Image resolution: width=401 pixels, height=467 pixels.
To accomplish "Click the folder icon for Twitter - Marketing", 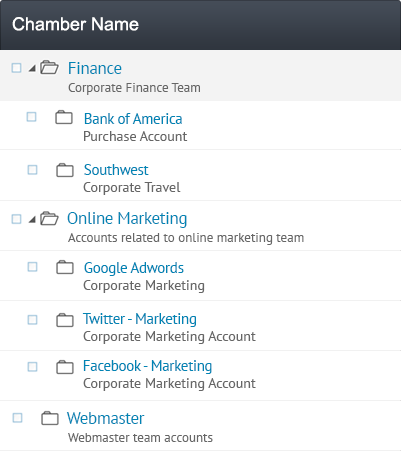I will [x=65, y=320].
